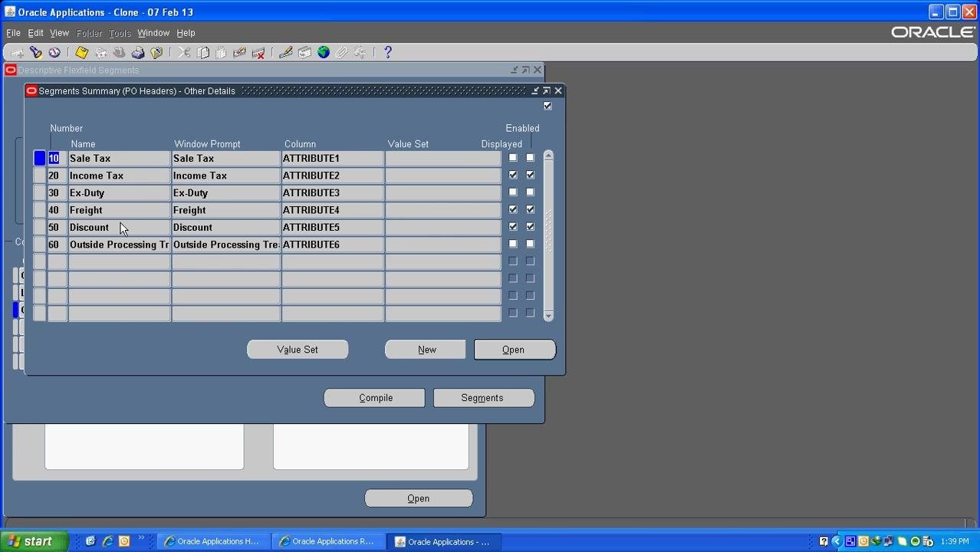The image size is (980, 552).
Task: Click the Switch Responsibilities toolbar icon
Action: coord(119,53)
